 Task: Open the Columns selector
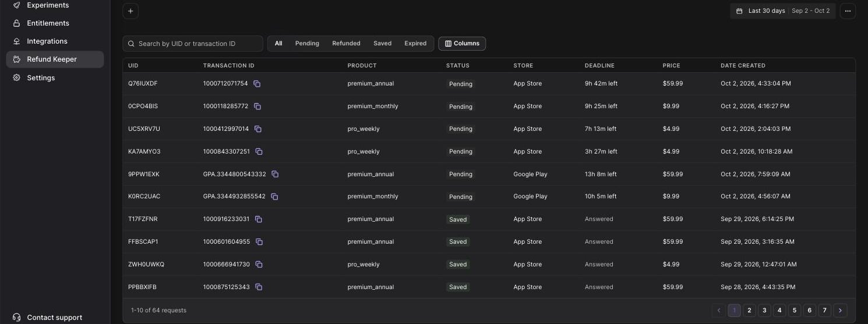[462, 44]
